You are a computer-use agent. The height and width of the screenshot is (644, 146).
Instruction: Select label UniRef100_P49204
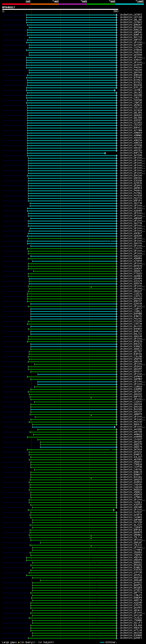[x=131, y=53]
